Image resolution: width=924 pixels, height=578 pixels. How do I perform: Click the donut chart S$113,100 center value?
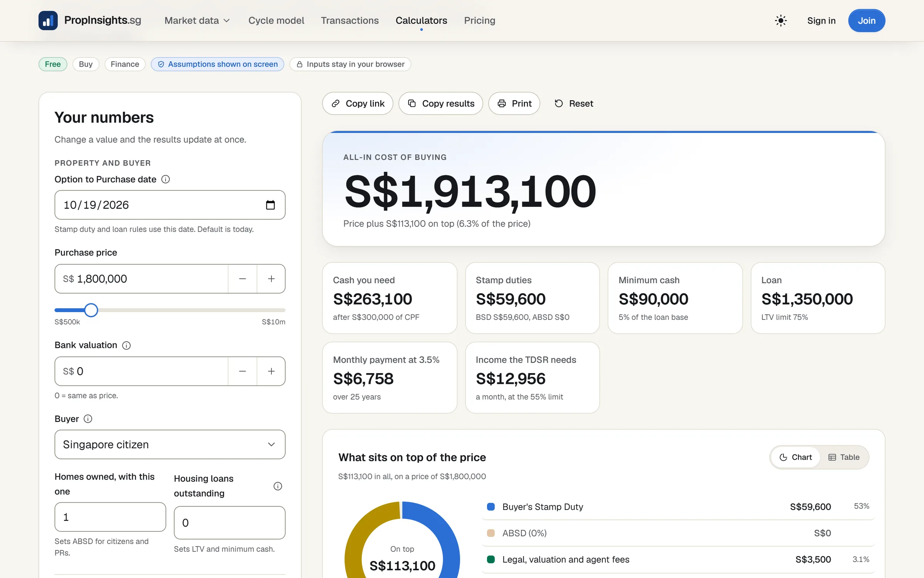(402, 566)
